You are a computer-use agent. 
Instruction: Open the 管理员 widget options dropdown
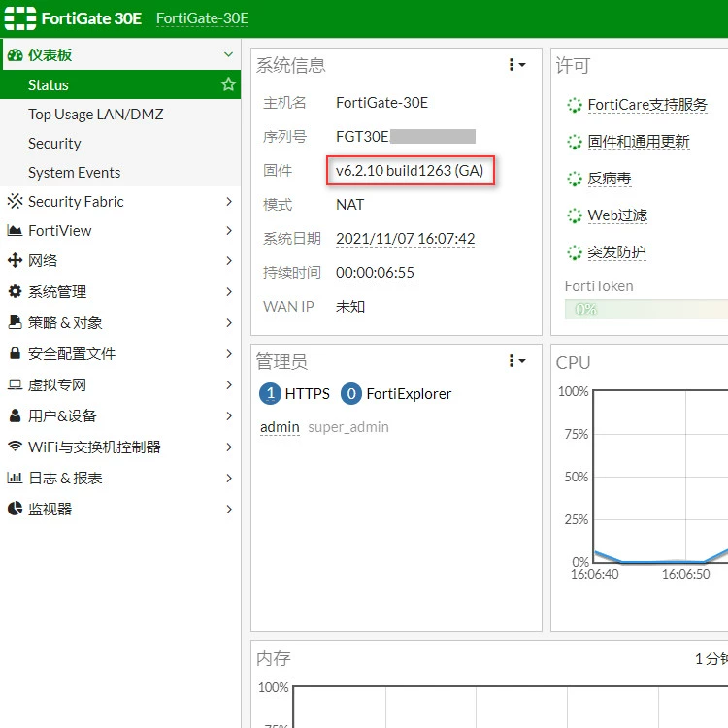click(516, 361)
